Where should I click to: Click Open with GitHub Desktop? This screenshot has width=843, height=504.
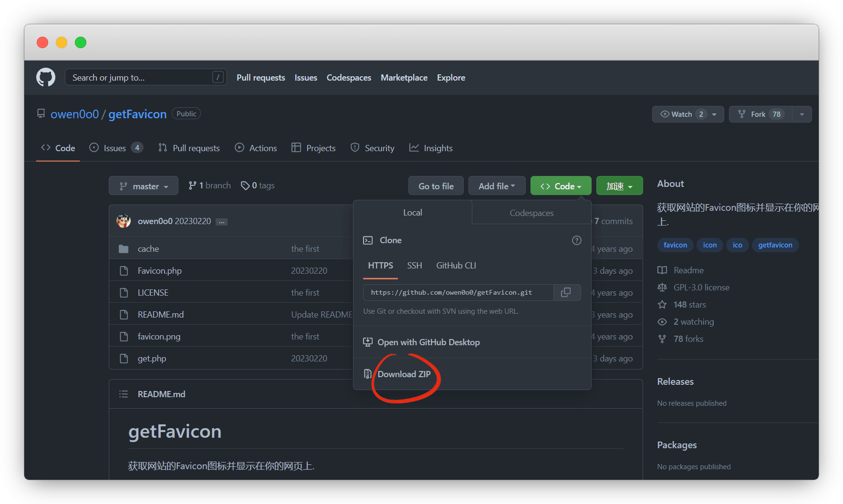428,342
